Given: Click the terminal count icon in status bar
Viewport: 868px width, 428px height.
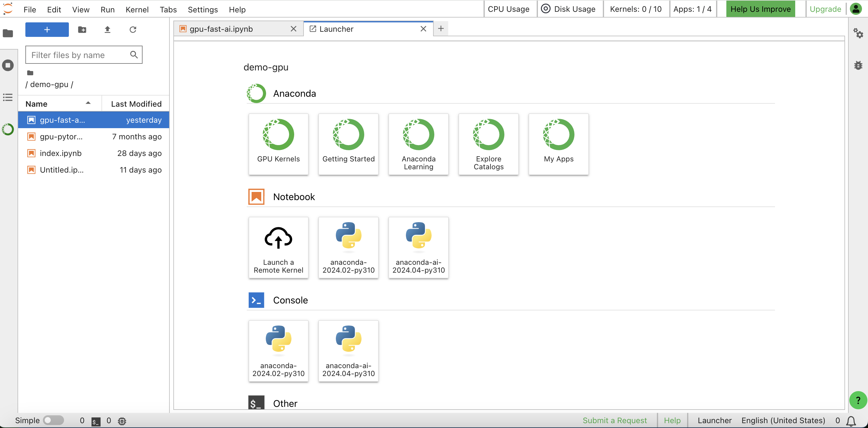Looking at the screenshot, I should coord(96,421).
